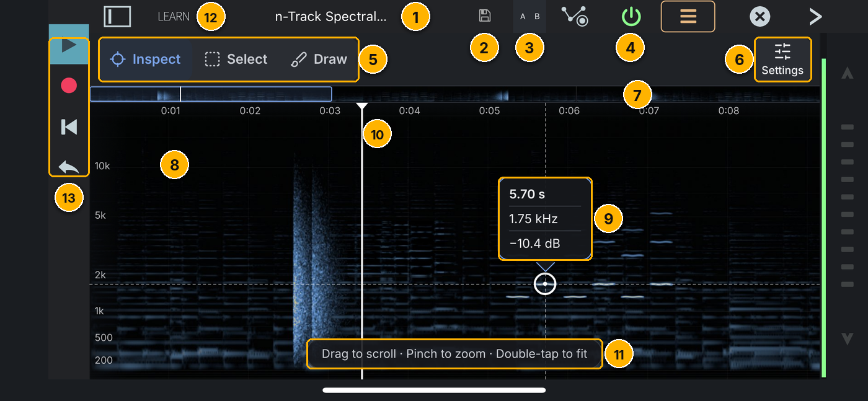The image size is (868, 401).
Task: Click the 5k frequency axis label
Action: point(100,216)
